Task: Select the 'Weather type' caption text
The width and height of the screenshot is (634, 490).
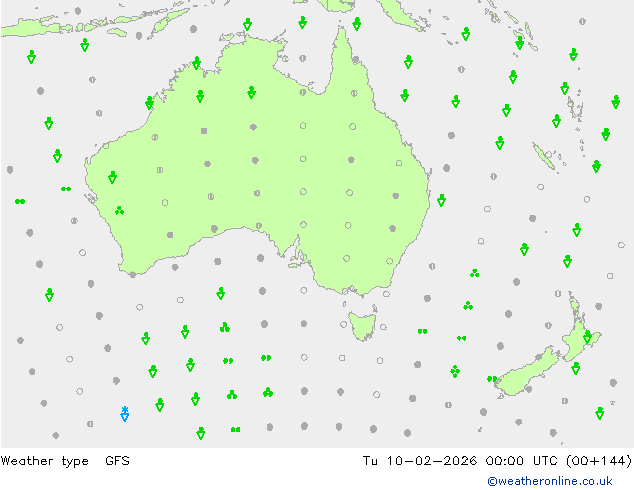Action: (44, 461)
